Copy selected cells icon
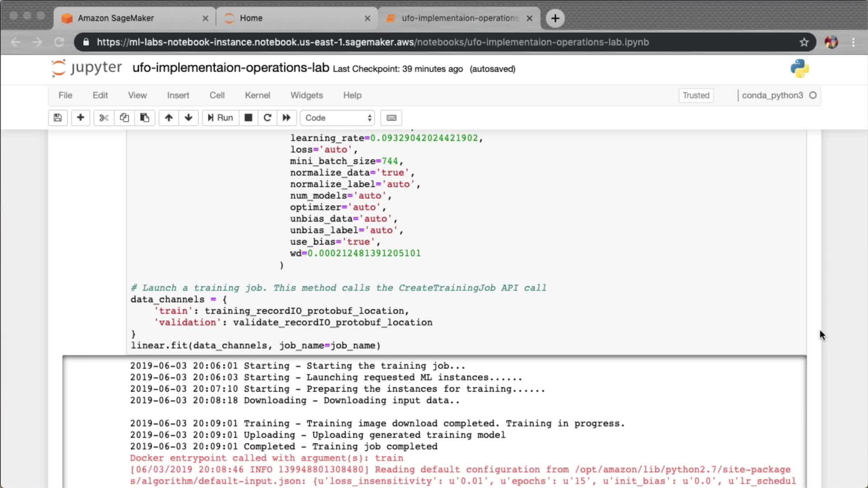This screenshot has height=488, width=868. tap(124, 118)
